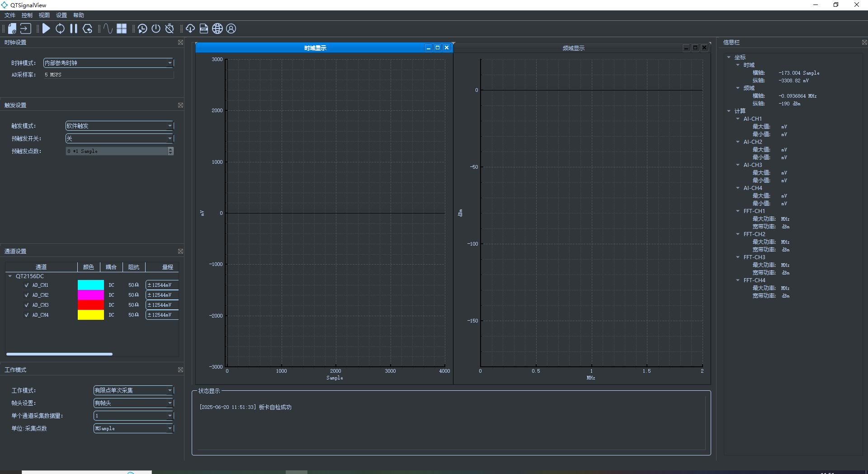Image resolution: width=868 pixels, height=474 pixels.
Task: Open the 文件 menu
Action: (x=10, y=15)
